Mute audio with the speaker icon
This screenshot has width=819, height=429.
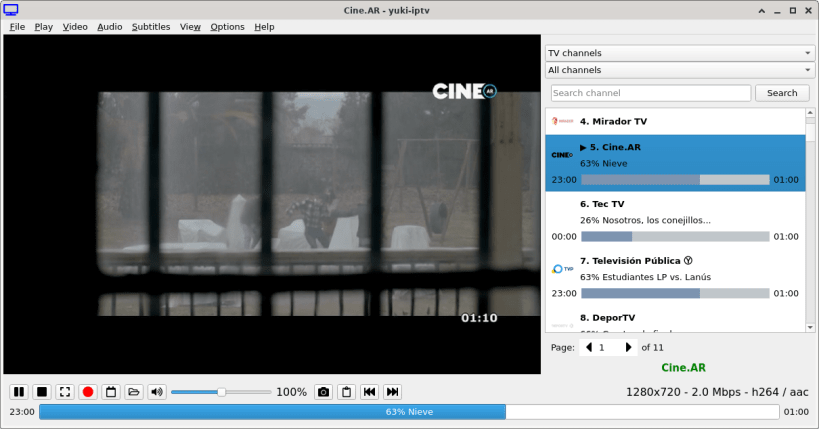pos(157,392)
